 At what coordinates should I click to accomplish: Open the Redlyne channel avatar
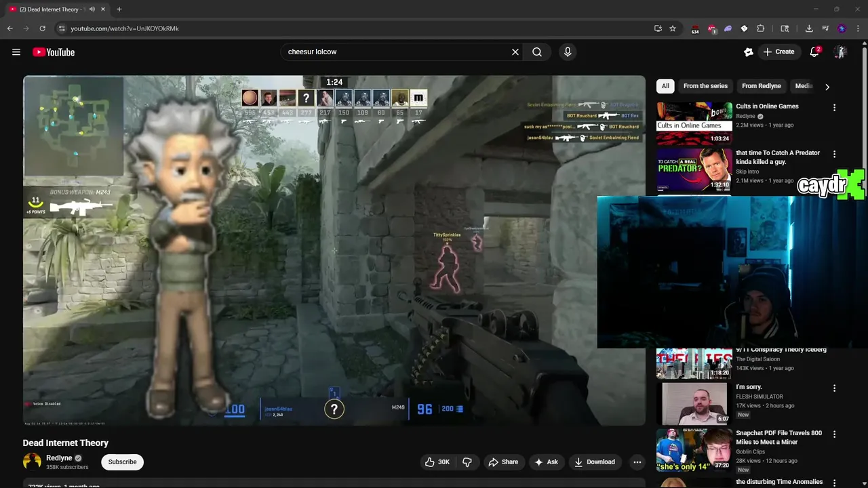click(32, 462)
